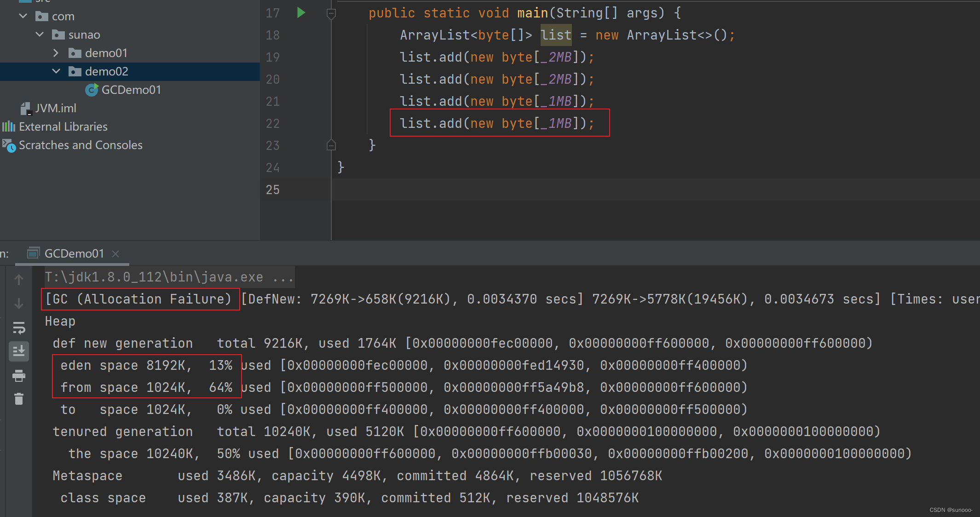Collapse the main method fold marker at line 17
980x517 pixels.
click(331, 13)
